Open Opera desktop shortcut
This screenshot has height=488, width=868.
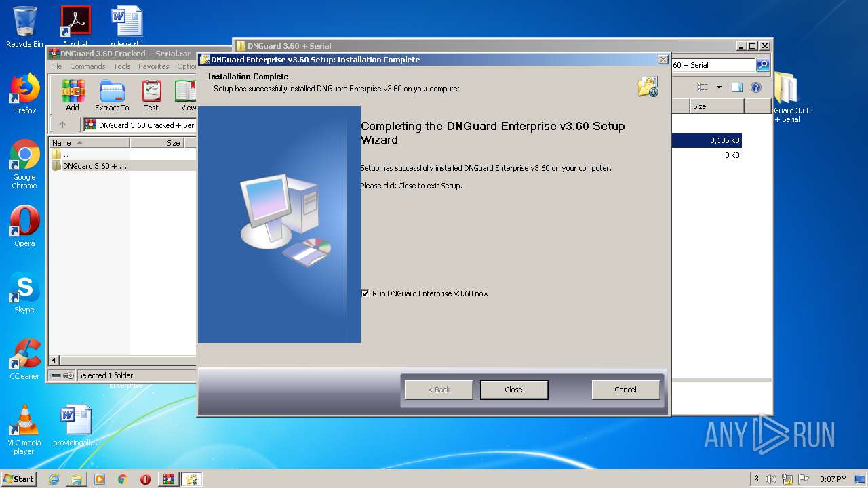24,226
